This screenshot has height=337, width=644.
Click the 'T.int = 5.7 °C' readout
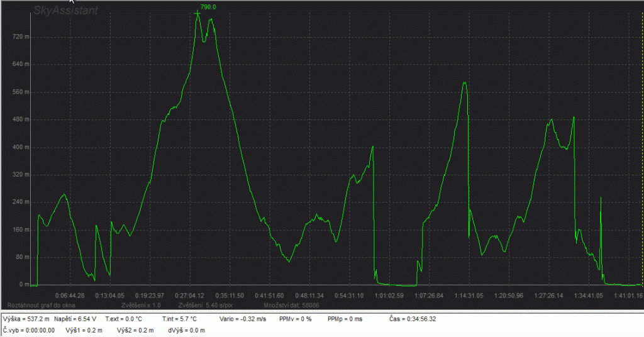pos(179,319)
